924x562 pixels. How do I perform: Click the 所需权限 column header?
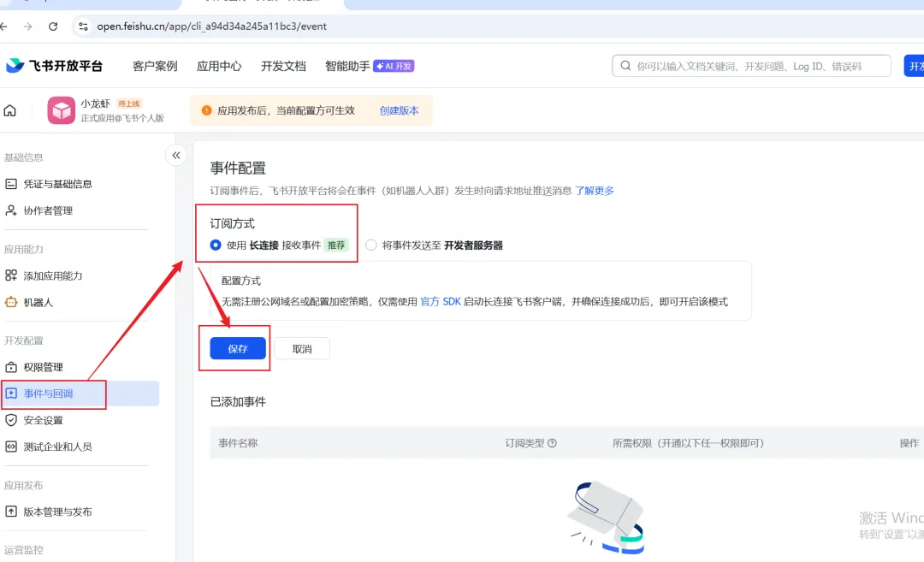[688, 443]
